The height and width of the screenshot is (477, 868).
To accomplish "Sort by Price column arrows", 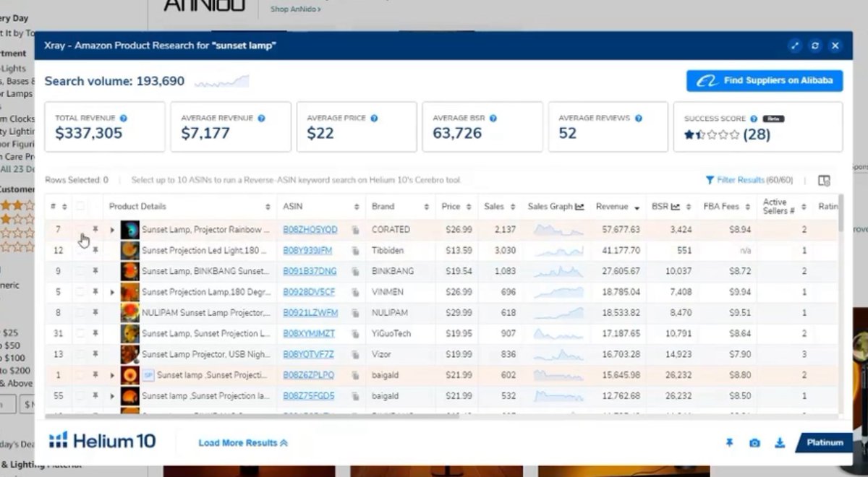I will [x=469, y=207].
